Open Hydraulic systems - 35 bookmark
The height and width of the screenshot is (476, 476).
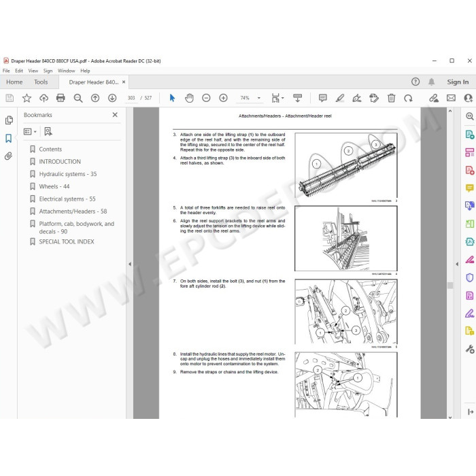tap(68, 174)
